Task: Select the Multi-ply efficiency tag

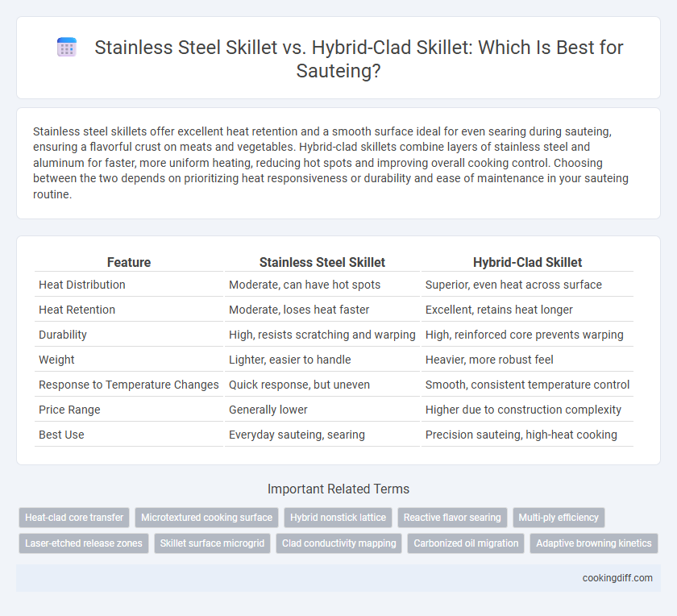Action: [x=559, y=518]
